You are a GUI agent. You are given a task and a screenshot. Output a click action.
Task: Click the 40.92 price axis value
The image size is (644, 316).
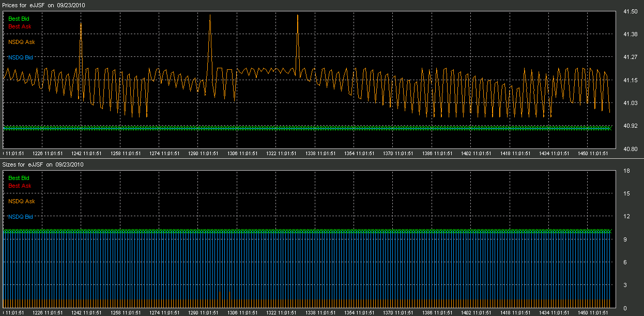[x=630, y=126]
